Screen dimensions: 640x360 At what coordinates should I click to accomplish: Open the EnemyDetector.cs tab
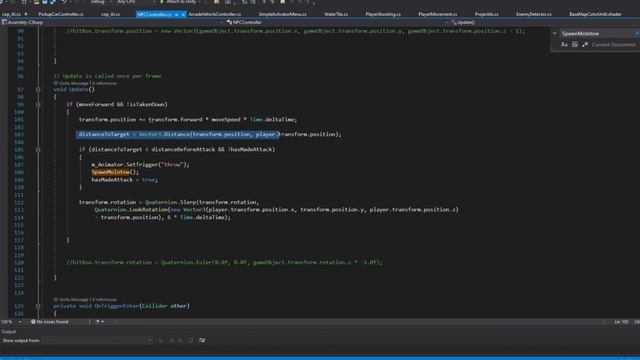pos(533,14)
